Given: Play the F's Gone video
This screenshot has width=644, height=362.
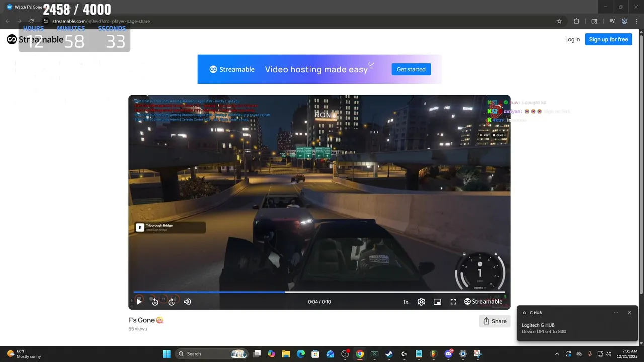Looking at the screenshot, I should point(139,302).
